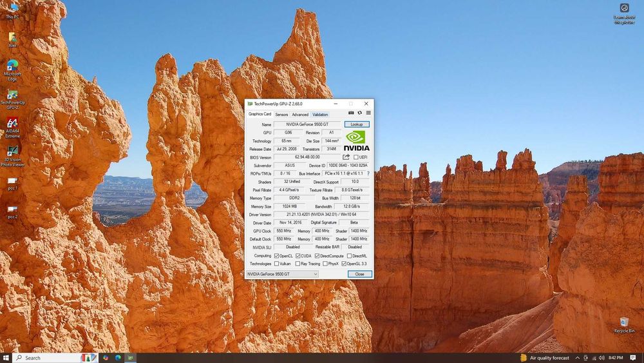Toggle the Vulkan checkbox

(276, 264)
